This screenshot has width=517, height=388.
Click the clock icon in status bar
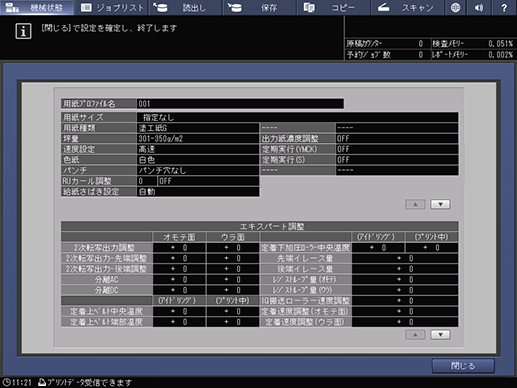click(x=6, y=382)
